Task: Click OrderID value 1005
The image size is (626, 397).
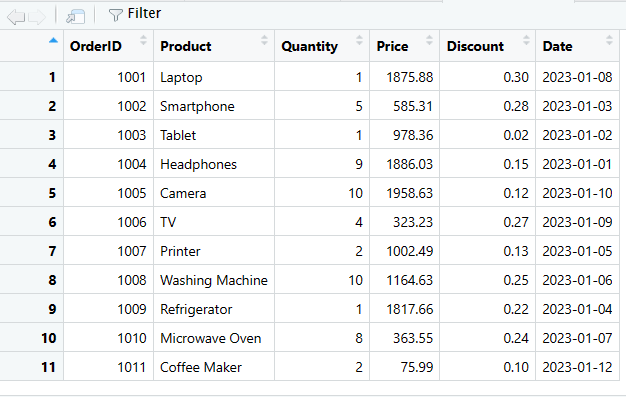Action: pos(132,193)
